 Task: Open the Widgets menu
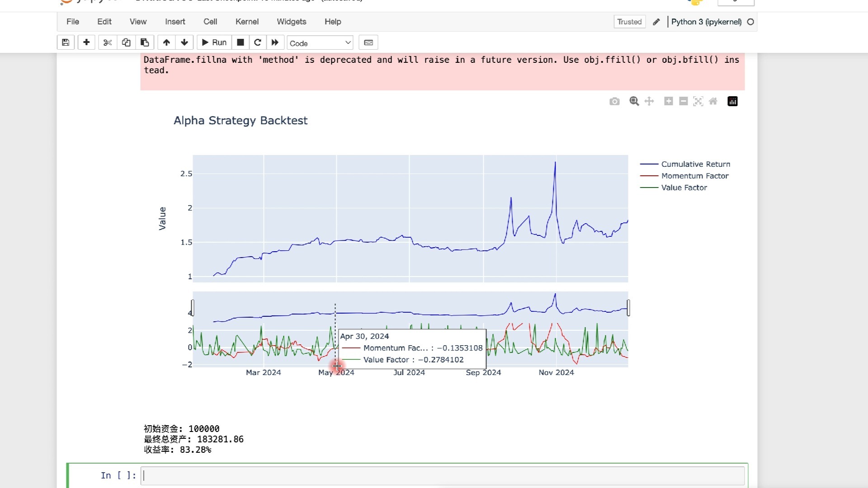coord(291,22)
